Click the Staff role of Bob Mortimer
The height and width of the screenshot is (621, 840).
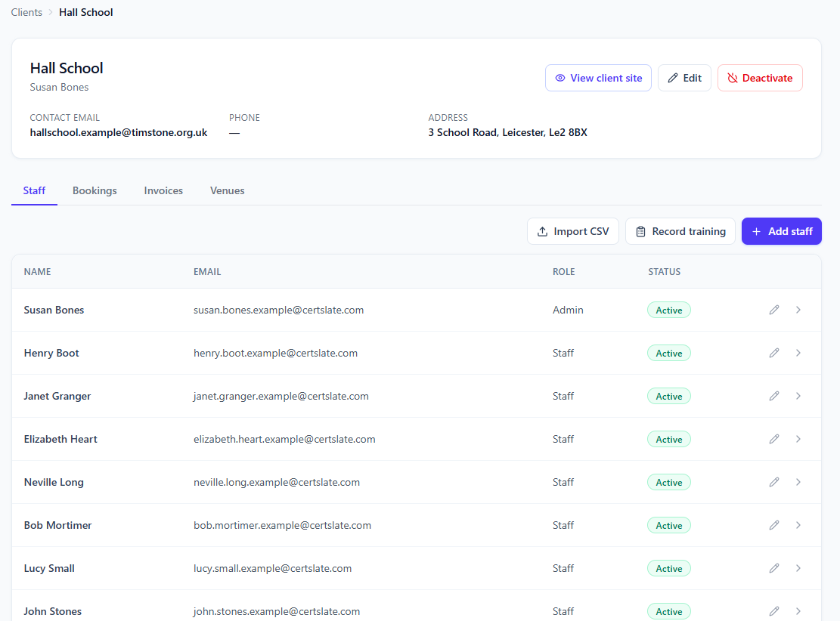point(563,525)
